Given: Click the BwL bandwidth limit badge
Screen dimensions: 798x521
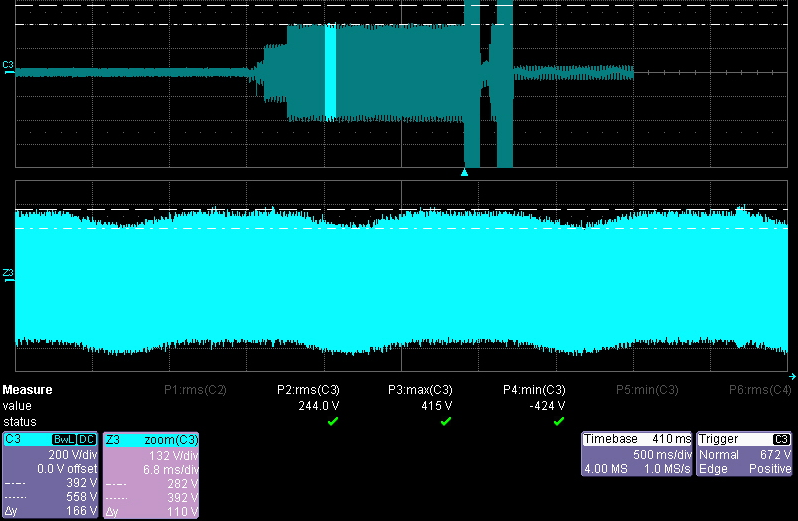Looking at the screenshot, I should (x=62, y=439).
